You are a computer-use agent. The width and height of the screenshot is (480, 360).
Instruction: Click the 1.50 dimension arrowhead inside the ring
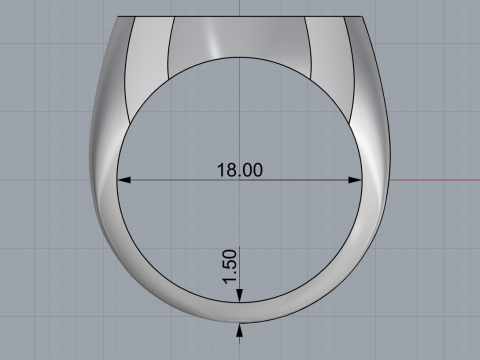click(x=239, y=296)
